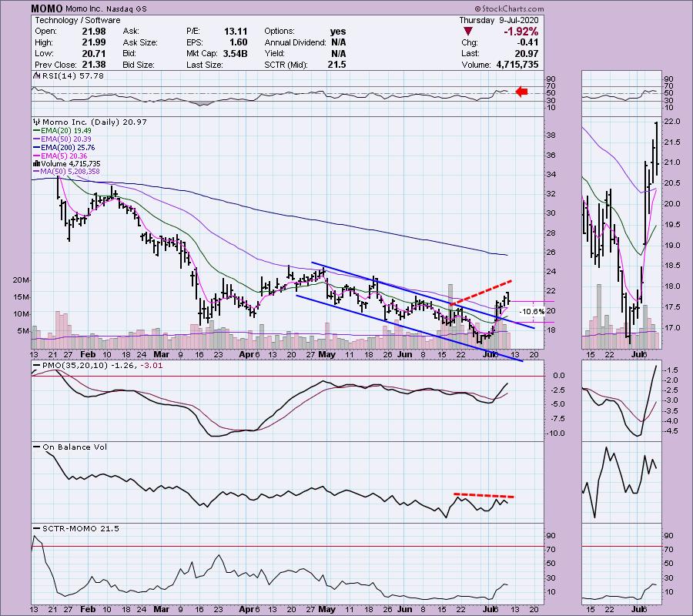Open the StockCharts.com copyright link
The image size is (693, 616).
(510, 8)
